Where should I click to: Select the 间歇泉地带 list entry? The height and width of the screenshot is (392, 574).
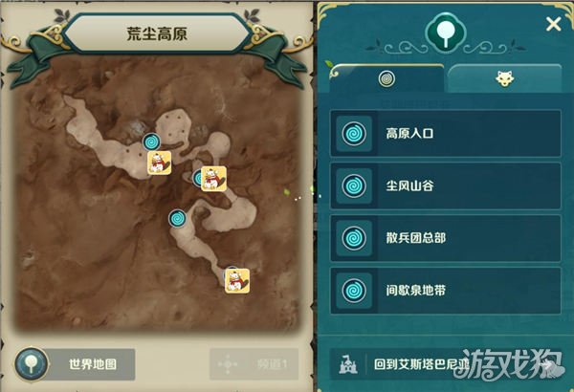click(446, 291)
